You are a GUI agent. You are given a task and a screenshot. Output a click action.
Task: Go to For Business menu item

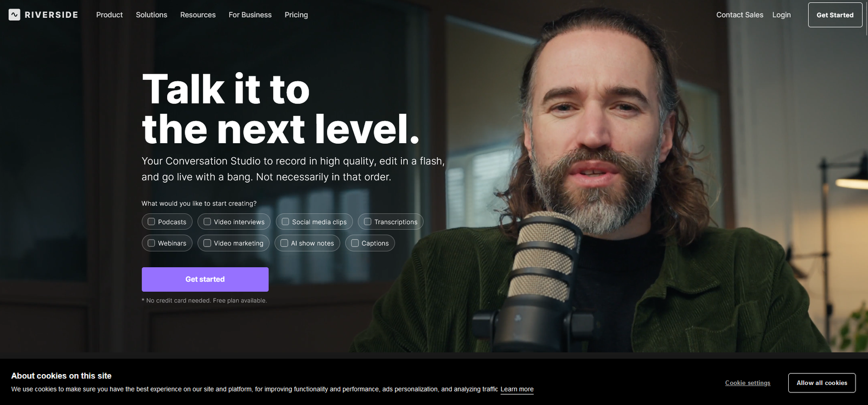click(250, 15)
